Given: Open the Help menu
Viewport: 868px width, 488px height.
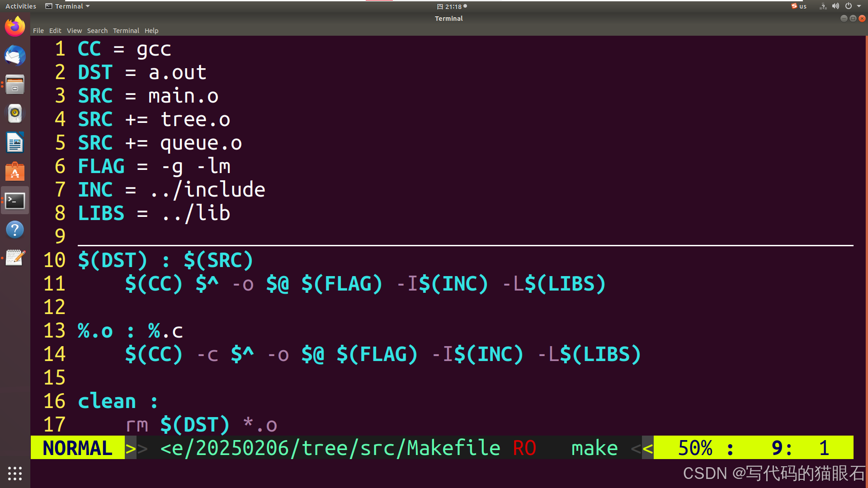Looking at the screenshot, I should pos(151,31).
